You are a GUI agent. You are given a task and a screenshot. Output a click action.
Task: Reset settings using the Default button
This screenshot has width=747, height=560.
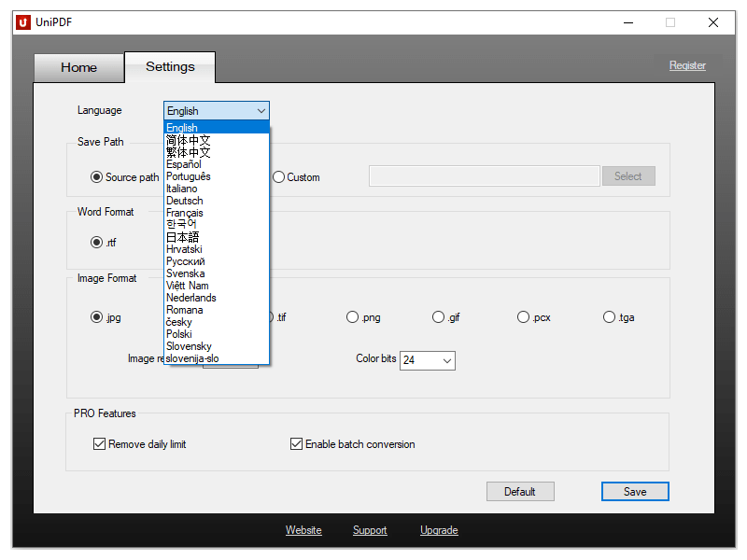coord(520,491)
